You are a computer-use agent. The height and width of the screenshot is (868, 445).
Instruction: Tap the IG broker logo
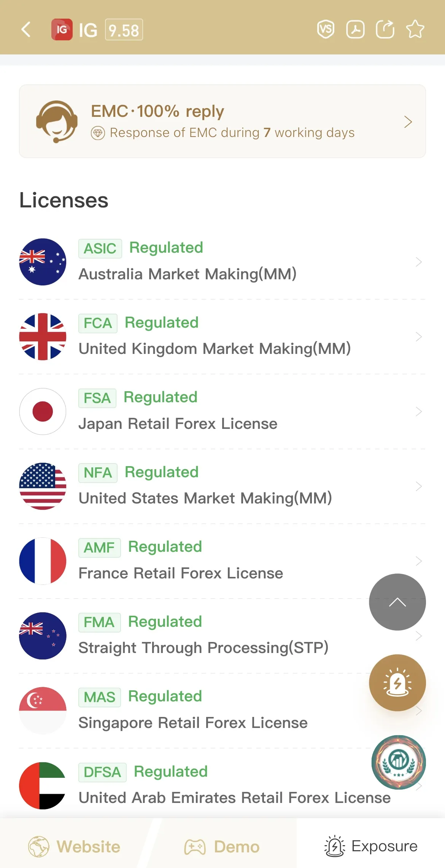pos(62,29)
